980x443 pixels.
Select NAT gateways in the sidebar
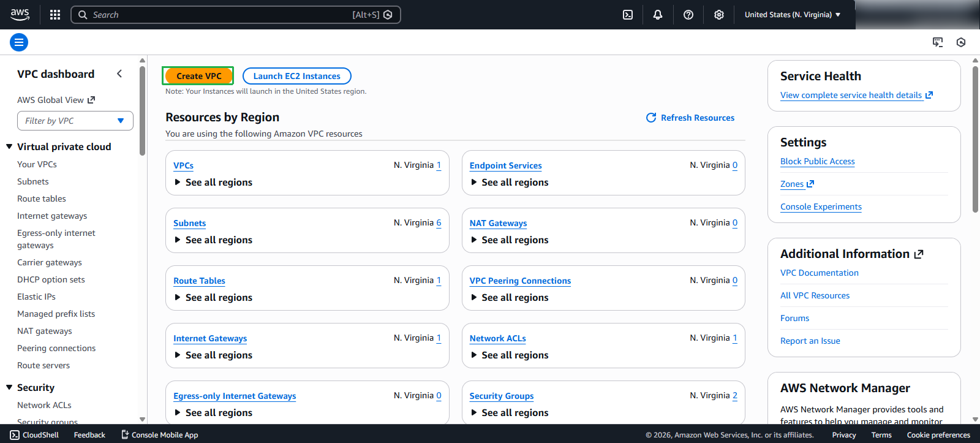coord(45,331)
